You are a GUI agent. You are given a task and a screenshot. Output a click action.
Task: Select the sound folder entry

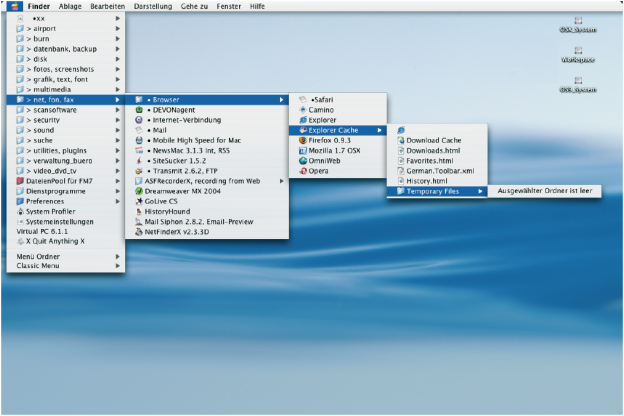(x=66, y=130)
